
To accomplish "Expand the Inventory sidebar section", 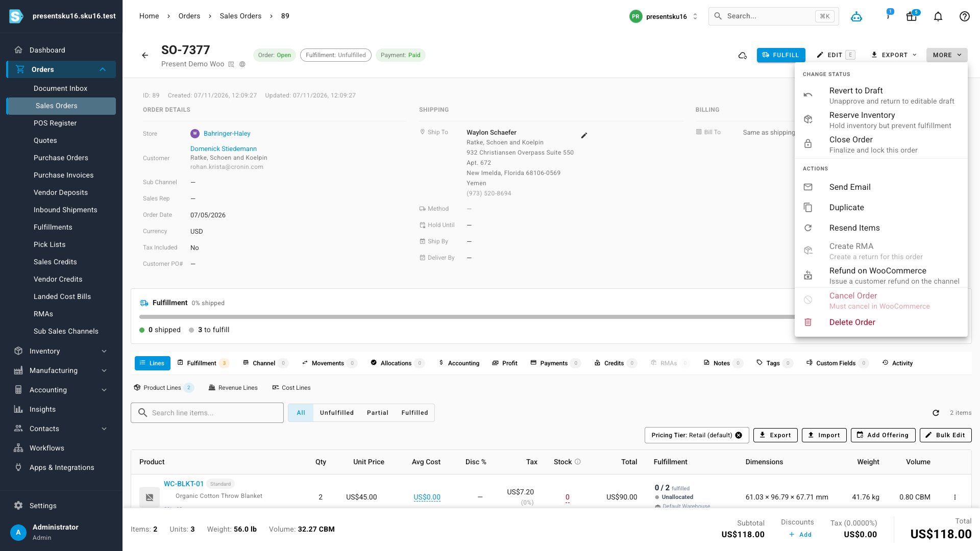I will point(104,351).
